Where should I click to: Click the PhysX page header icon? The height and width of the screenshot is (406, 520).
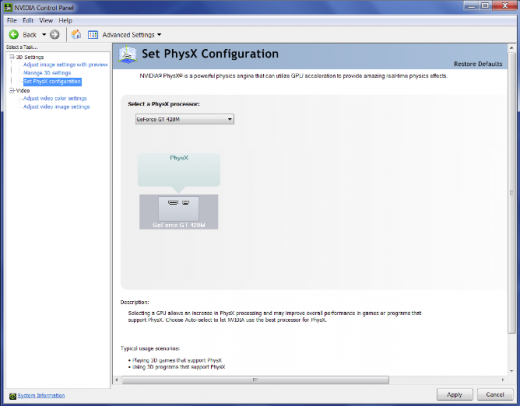click(x=127, y=55)
